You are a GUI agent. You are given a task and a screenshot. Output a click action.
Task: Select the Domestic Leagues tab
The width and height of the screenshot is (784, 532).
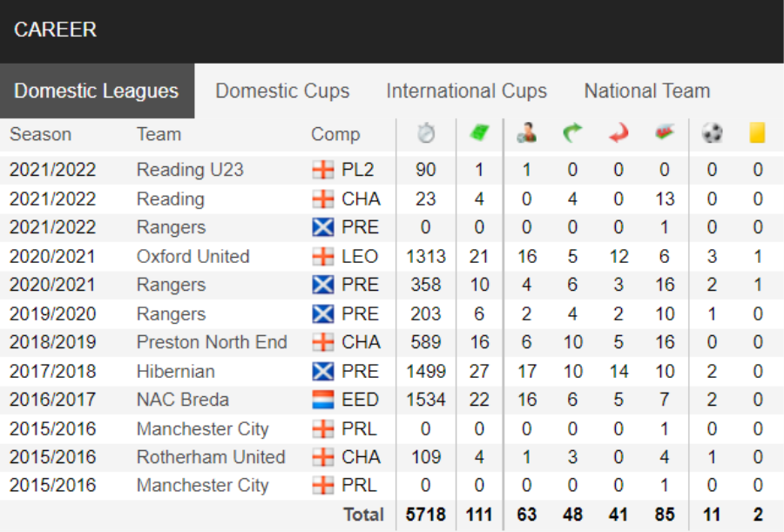coord(97,91)
